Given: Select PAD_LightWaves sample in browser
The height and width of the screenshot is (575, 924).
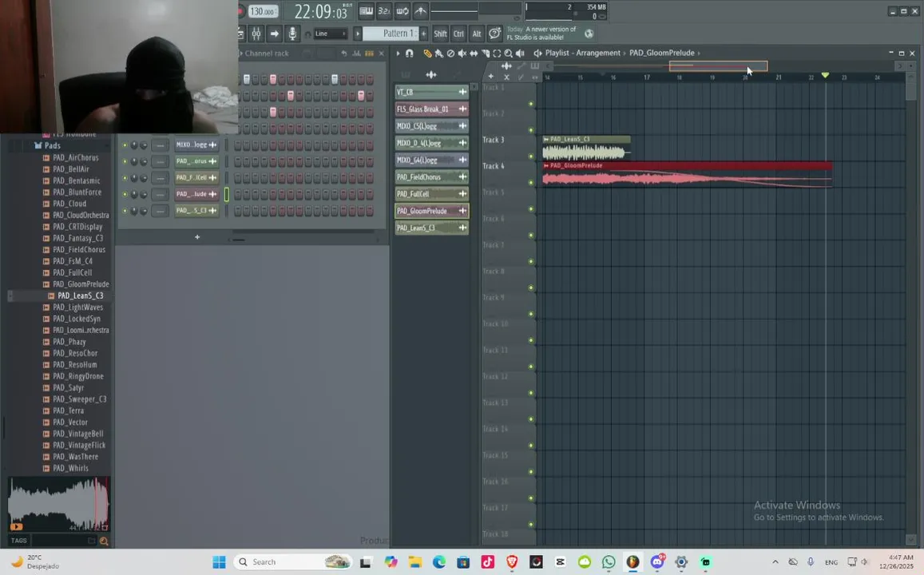Looking at the screenshot, I should 77,307.
